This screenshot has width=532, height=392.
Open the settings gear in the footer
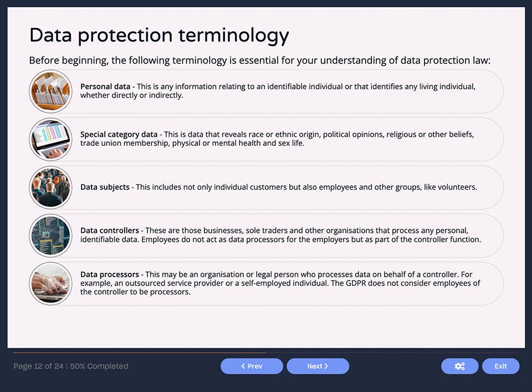pos(459,366)
